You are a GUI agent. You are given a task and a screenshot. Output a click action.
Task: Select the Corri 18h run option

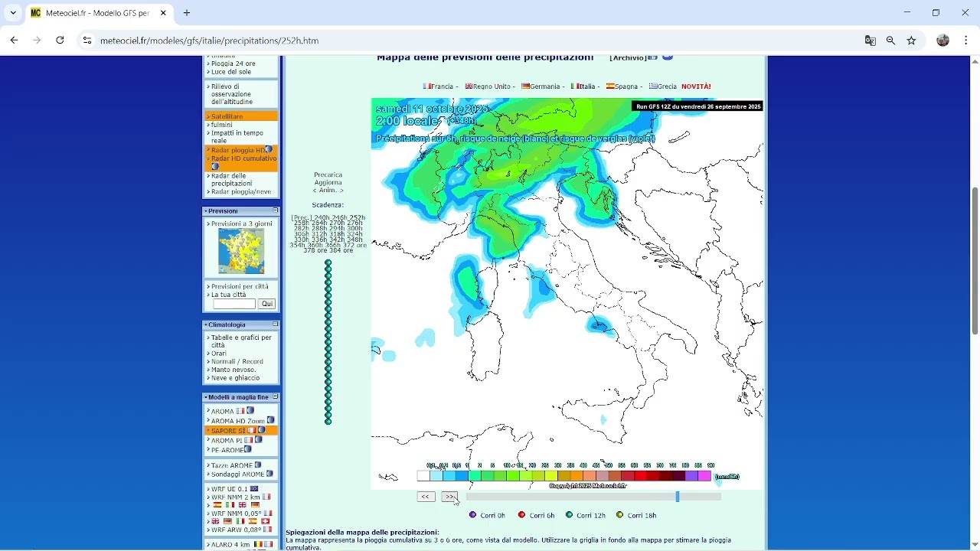tap(620, 515)
